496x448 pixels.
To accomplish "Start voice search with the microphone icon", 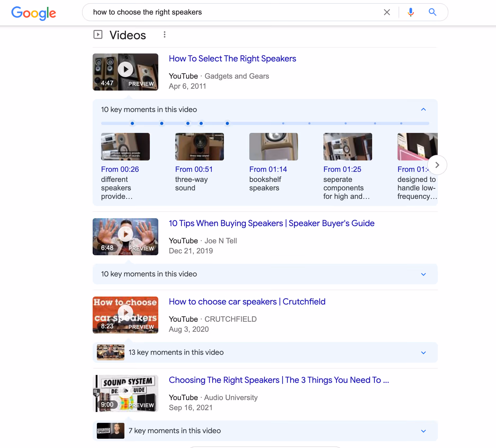I will [x=411, y=12].
